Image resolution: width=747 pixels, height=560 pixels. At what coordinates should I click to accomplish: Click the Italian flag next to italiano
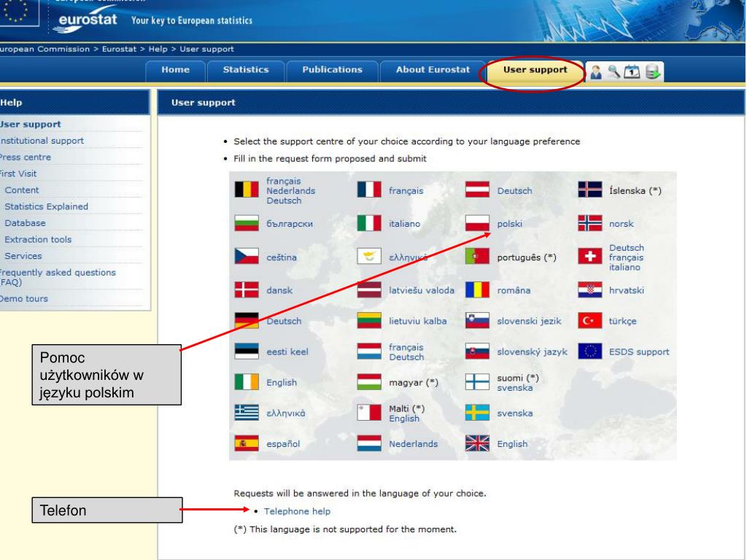369,223
